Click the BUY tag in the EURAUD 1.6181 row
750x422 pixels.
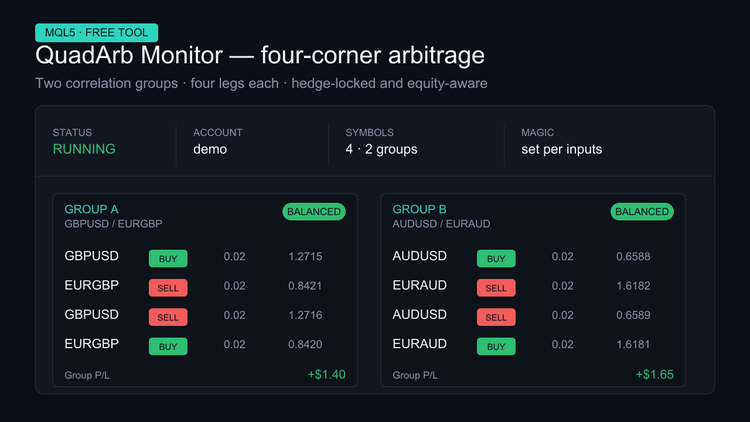pyautogui.click(x=496, y=346)
